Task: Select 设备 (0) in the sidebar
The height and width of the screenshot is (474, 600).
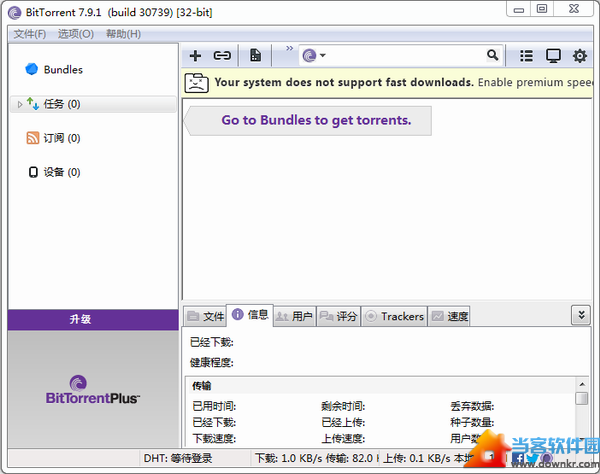Action: tap(62, 173)
